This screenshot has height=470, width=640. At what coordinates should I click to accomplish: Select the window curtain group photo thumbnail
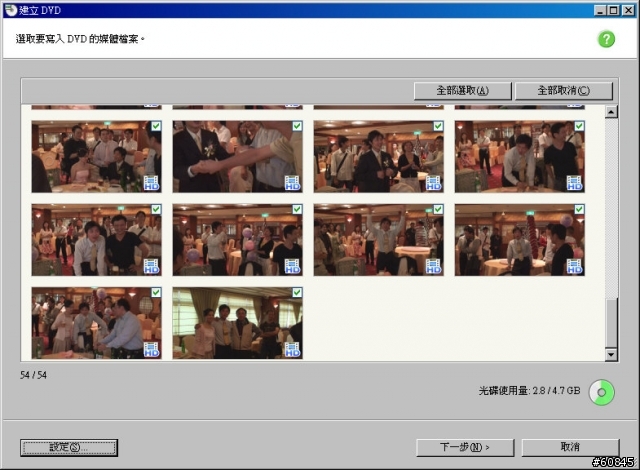(x=238, y=323)
